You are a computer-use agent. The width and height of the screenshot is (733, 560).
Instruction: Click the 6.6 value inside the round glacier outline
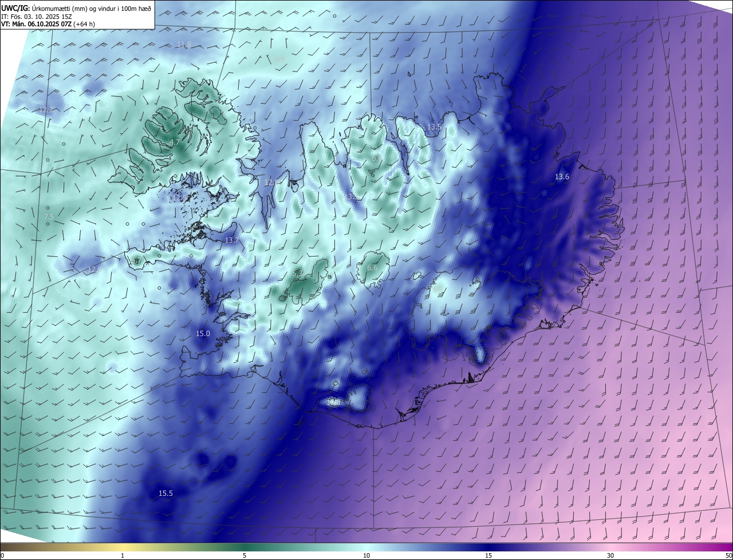pyautogui.click(x=372, y=267)
